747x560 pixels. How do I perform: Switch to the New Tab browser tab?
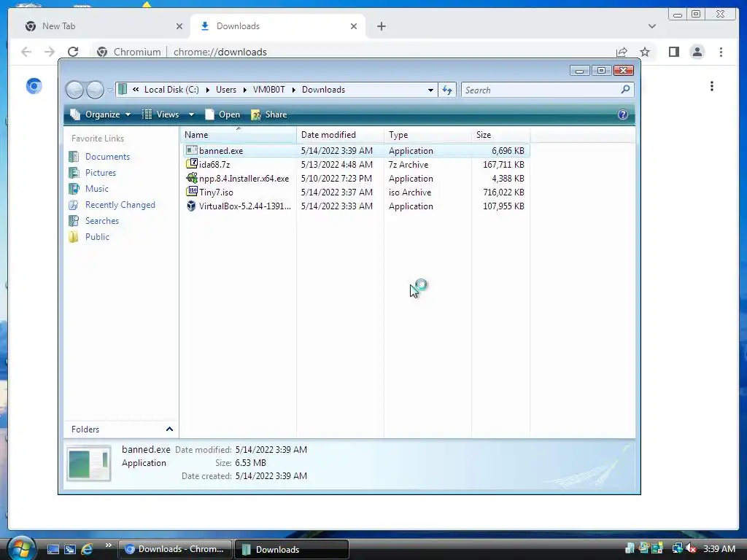pos(100,26)
